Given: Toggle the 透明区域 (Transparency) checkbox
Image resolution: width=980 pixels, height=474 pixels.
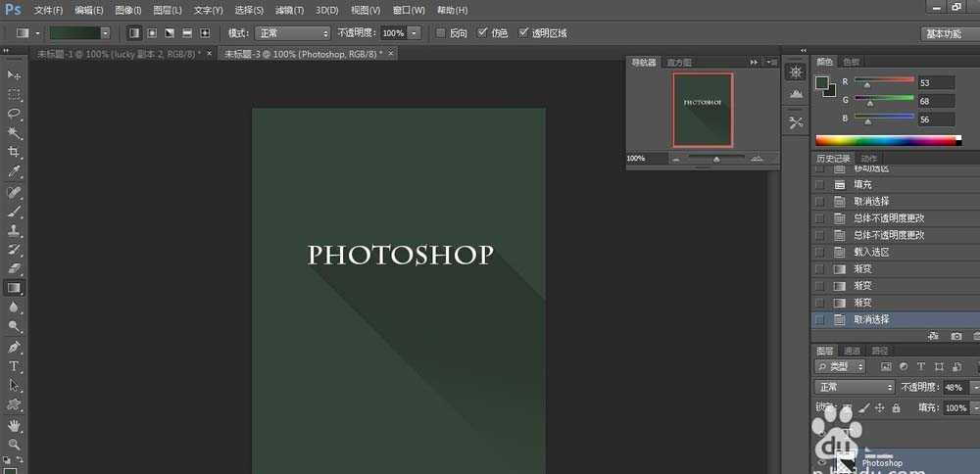Looking at the screenshot, I should pyautogui.click(x=523, y=33).
